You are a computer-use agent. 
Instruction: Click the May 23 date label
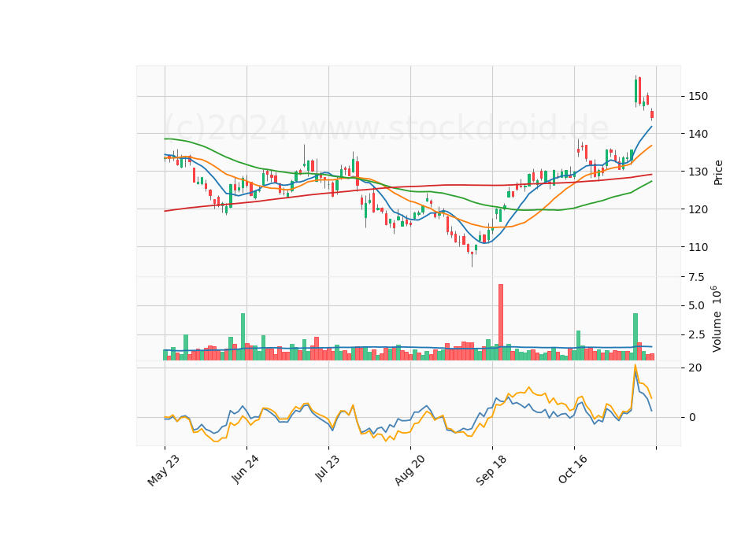pyautogui.click(x=164, y=471)
